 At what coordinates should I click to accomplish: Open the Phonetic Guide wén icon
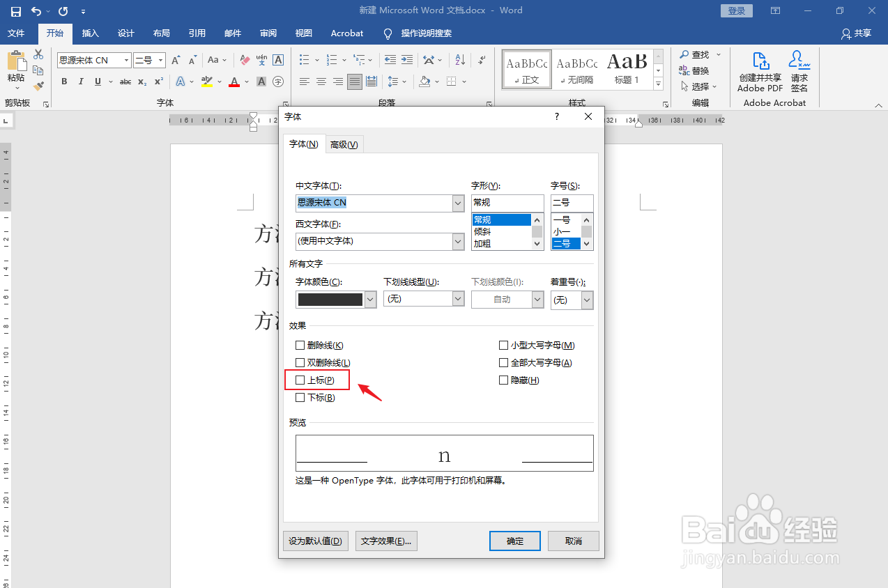(261, 61)
